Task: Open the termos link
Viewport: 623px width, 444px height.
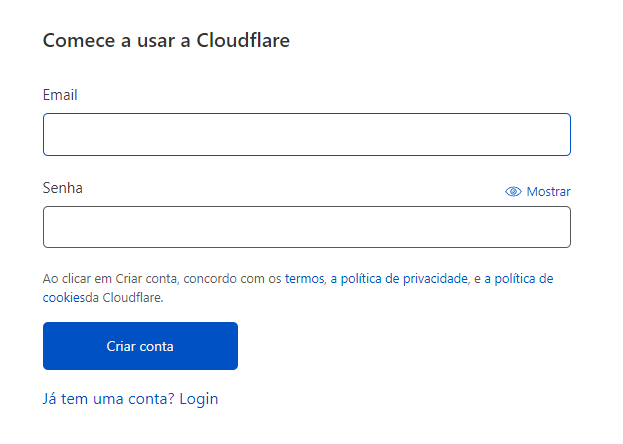Action: pyautogui.click(x=304, y=279)
